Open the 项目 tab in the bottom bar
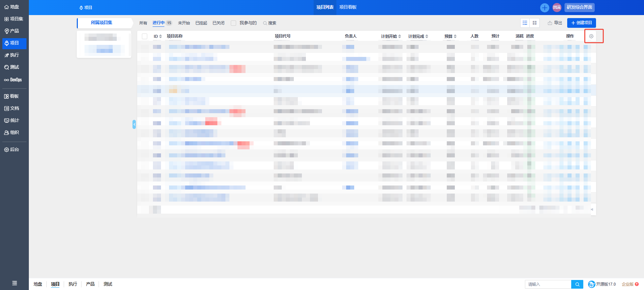Screen dimensions: 644x290 pos(55,284)
